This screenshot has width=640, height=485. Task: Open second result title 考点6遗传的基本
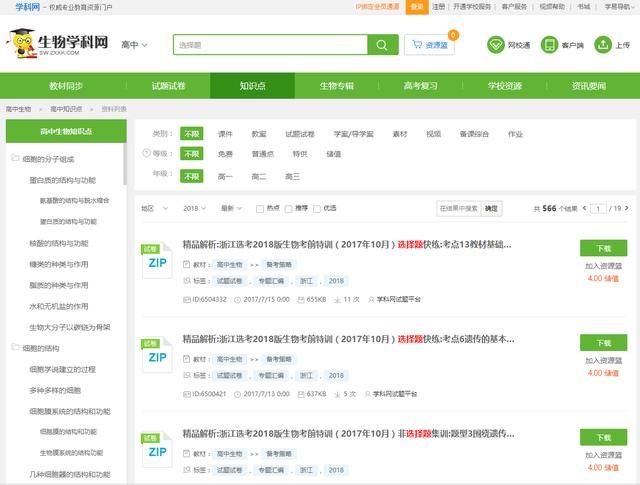tap(348, 339)
